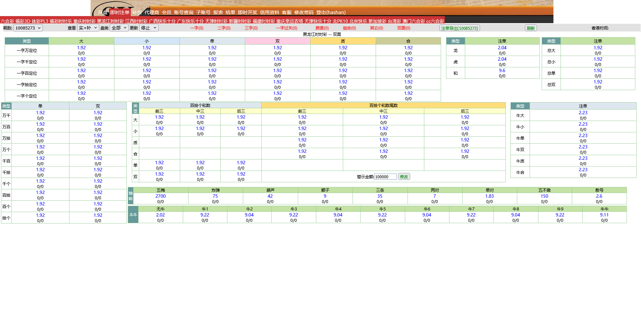
Task: Click the 和 odds value 9.6
Action: [502, 70]
